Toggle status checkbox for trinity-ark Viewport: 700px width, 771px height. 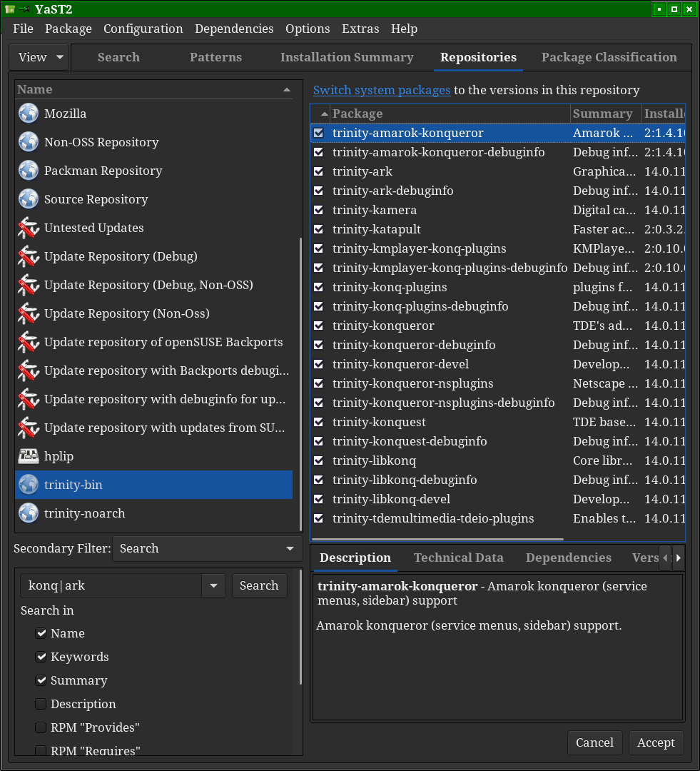pyautogui.click(x=318, y=171)
